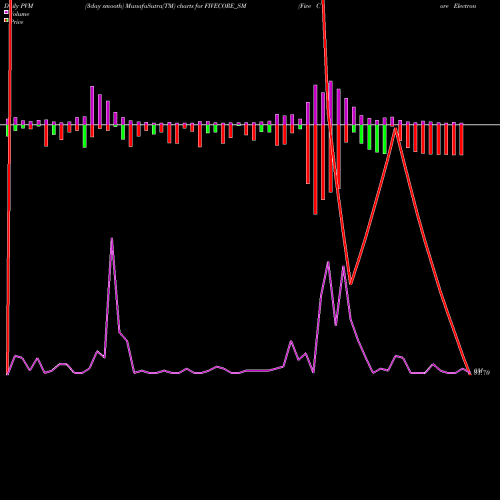Click the red-green Price legend swatch
This screenshot has width=500, height=500.
[6, 20]
